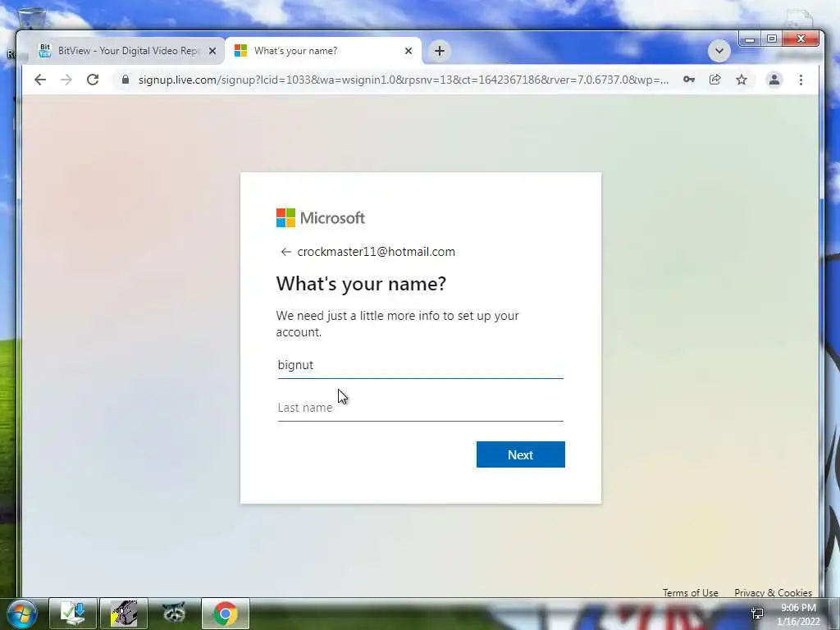Open the Windows Start menu

pyautogui.click(x=21, y=614)
